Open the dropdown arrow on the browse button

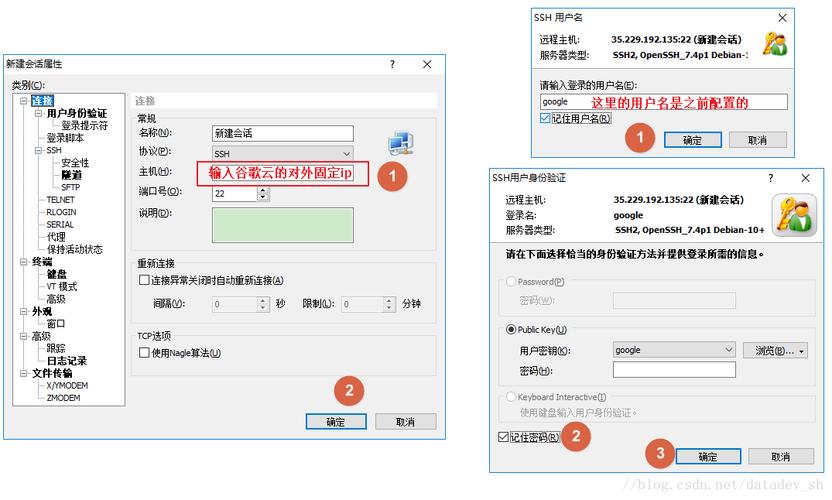tap(801, 351)
